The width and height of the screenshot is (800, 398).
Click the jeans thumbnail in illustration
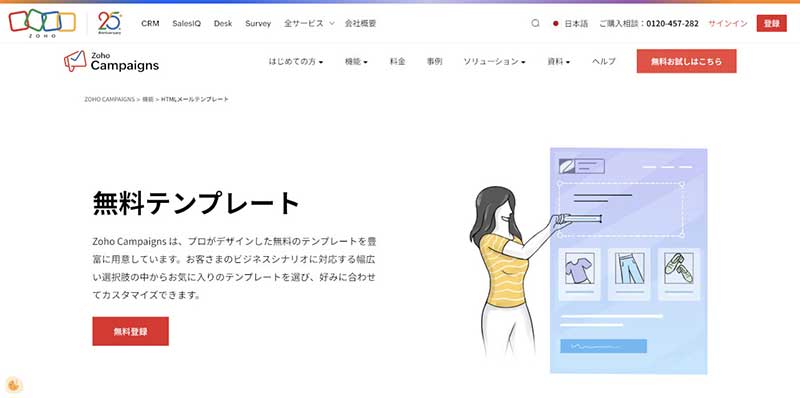click(629, 269)
